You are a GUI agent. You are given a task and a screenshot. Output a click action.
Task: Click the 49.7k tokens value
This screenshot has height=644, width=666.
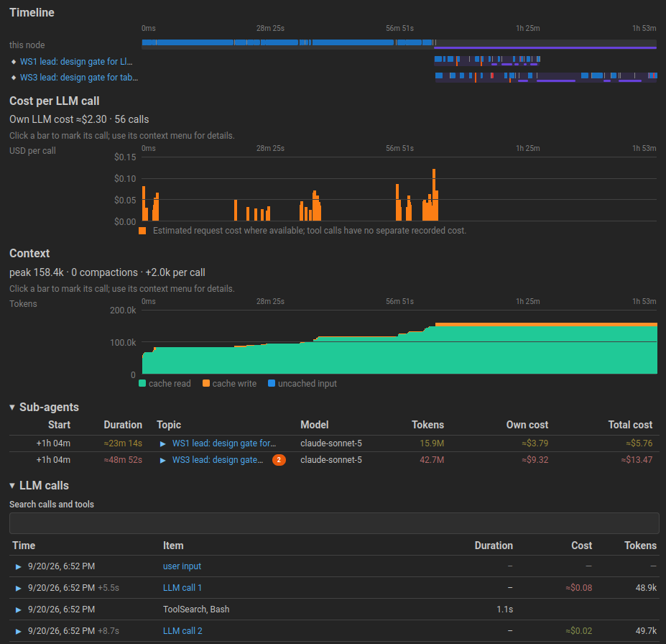click(x=646, y=630)
